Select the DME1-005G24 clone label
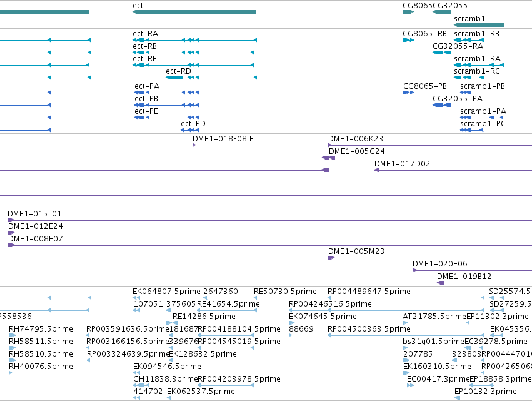This screenshot has height=401, width=532. coord(356,151)
